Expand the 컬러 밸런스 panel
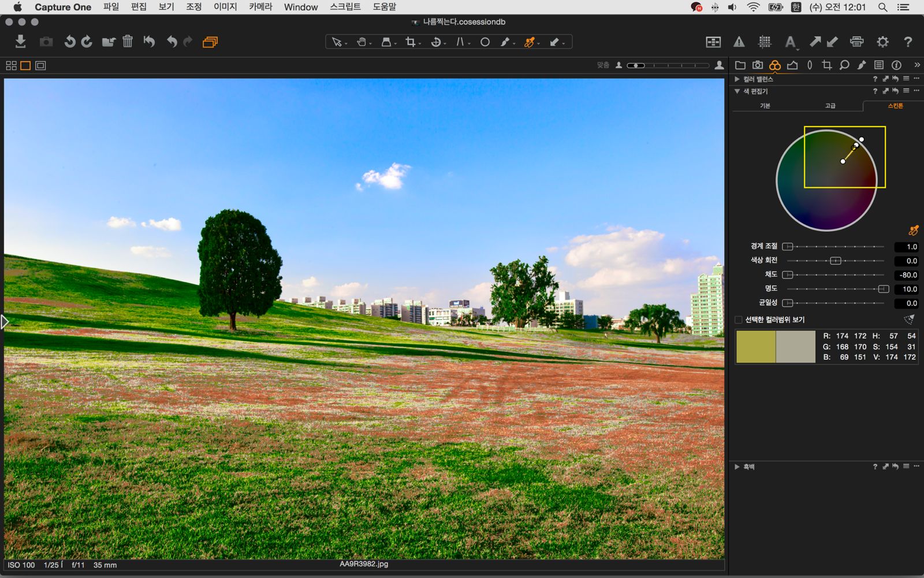924x578 pixels. tap(737, 79)
